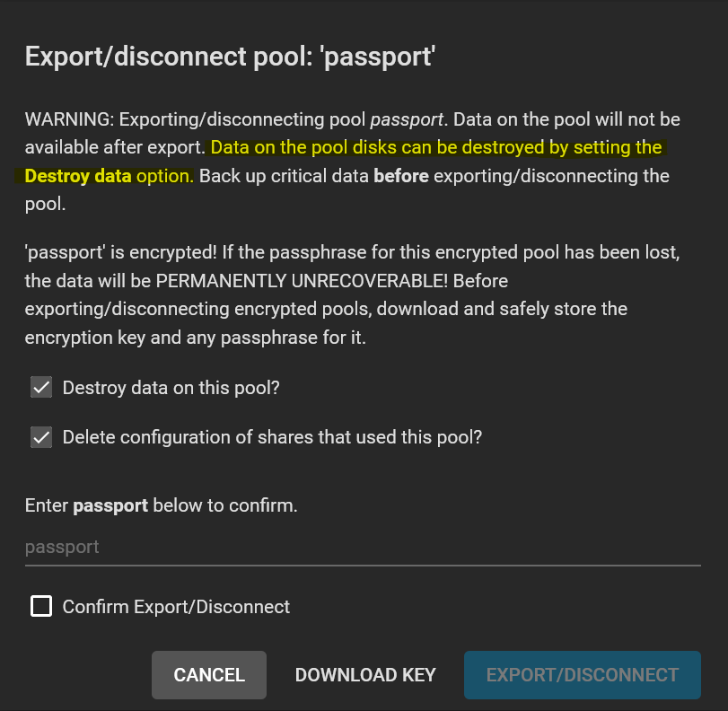
Task: Focus the passport confirmation text field
Action: pyautogui.click(x=363, y=548)
